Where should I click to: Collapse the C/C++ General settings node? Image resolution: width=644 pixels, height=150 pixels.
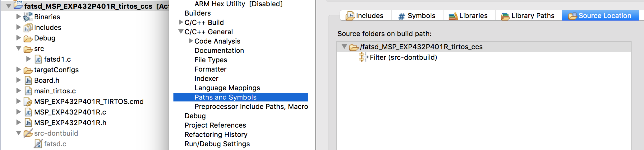pos(181,32)
